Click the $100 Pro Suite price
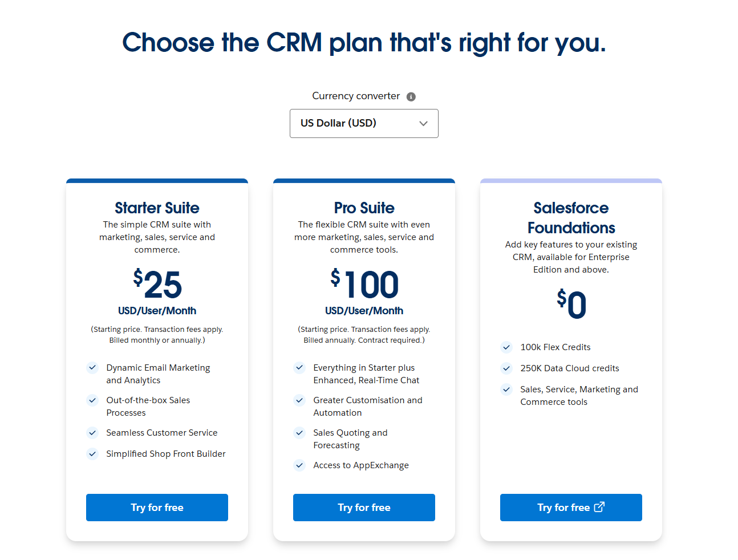Image resolution: width=738 pixels, height=560 pixels. tap(364, 285)
